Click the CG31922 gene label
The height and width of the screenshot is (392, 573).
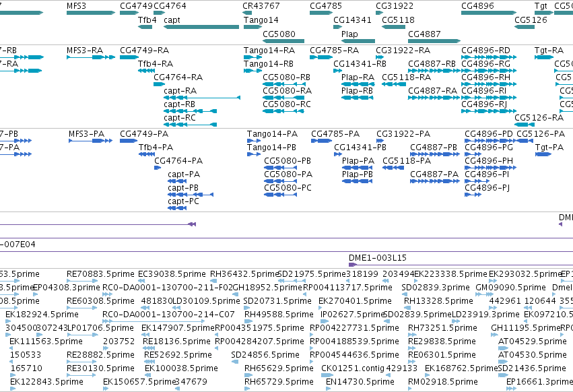coord(395,6)
